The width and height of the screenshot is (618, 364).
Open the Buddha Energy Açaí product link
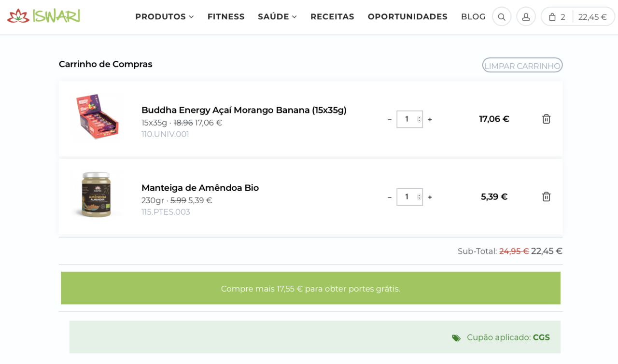244,110
